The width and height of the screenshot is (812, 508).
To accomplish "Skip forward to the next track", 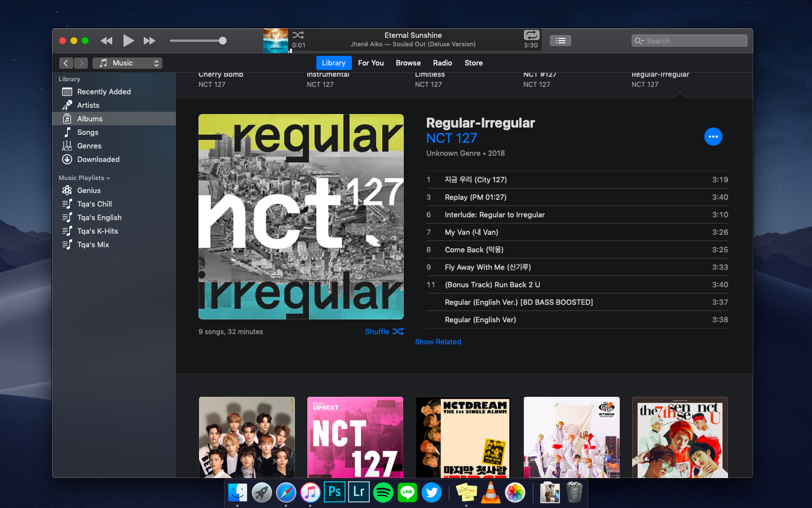I will [149, 41].
